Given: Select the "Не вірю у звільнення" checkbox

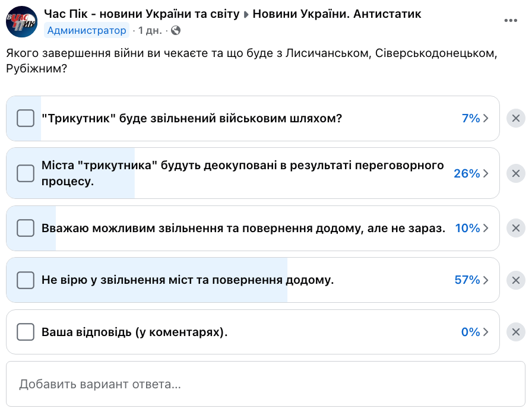Looking at the screenshot, I should coord(26,280).
